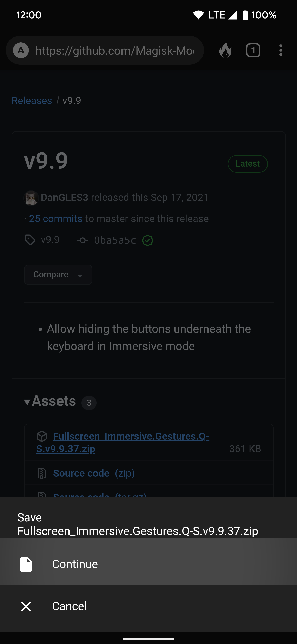Open the Releases breadcrumb link

[x=32, y=101]
